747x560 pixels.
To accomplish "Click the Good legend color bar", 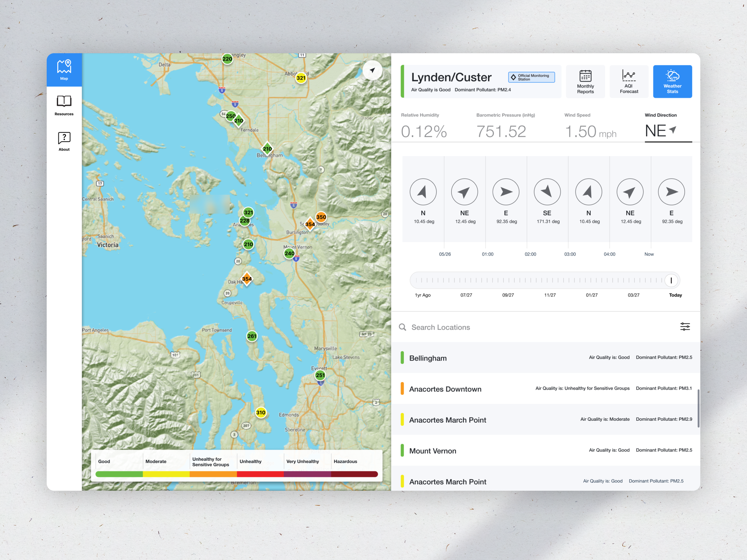I will pyautogui.click(x=119, y=474).
